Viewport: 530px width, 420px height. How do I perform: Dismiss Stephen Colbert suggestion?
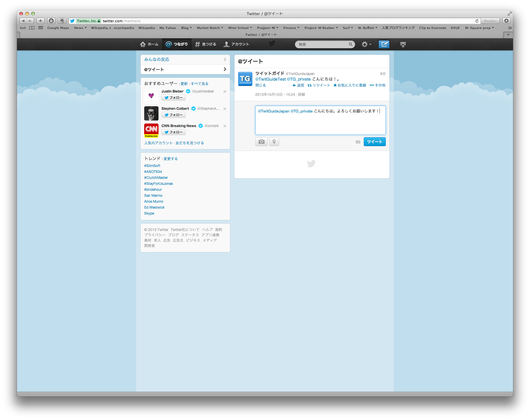pyautogui.click(x=225, y=109)
